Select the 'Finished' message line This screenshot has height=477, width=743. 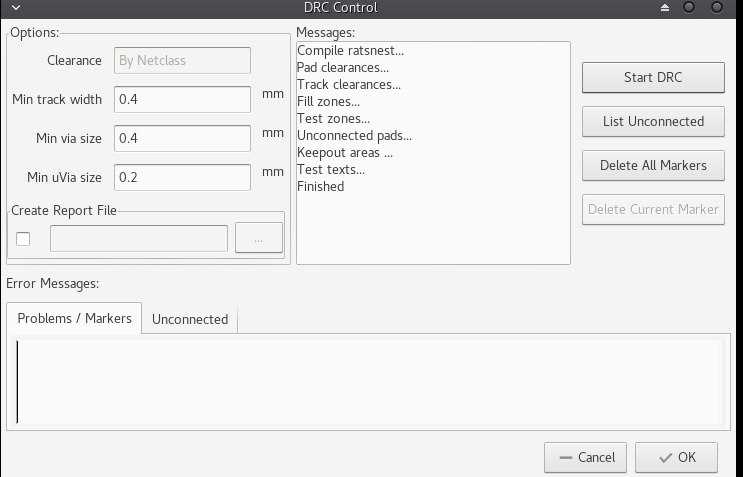pos(320,187)
